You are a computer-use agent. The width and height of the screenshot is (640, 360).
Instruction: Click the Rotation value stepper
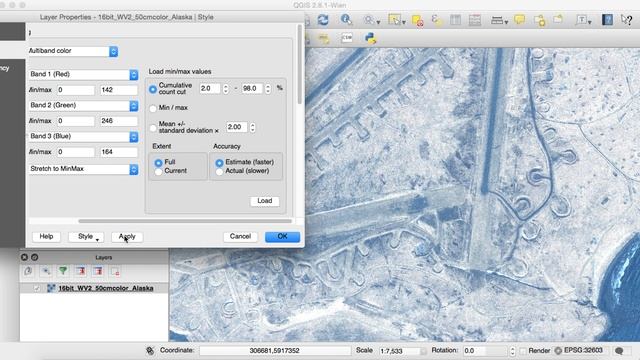click(513, 351)
